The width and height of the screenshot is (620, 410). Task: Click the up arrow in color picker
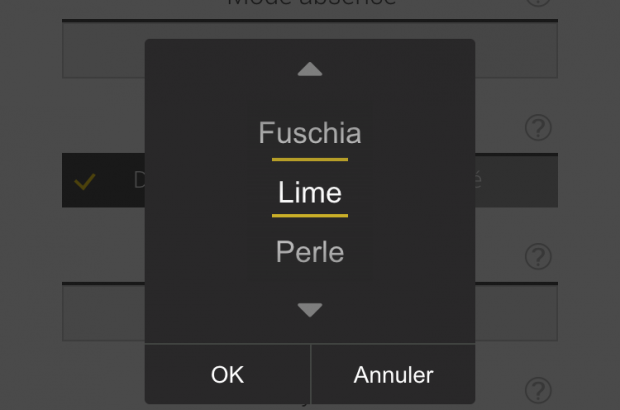[310, 70]
